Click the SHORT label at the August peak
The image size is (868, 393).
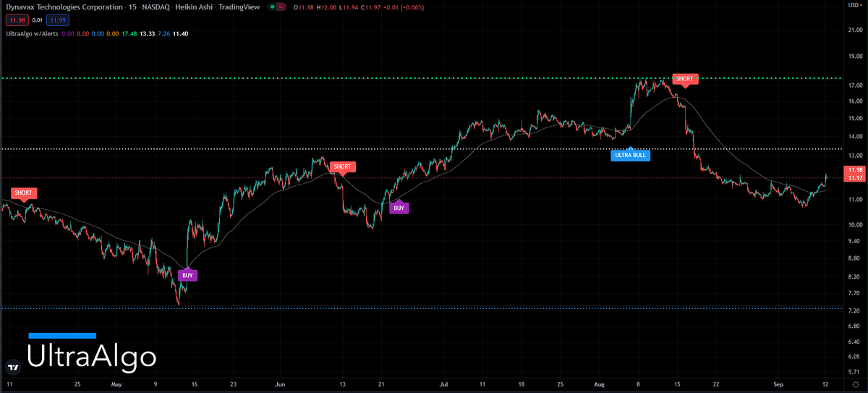684,78
